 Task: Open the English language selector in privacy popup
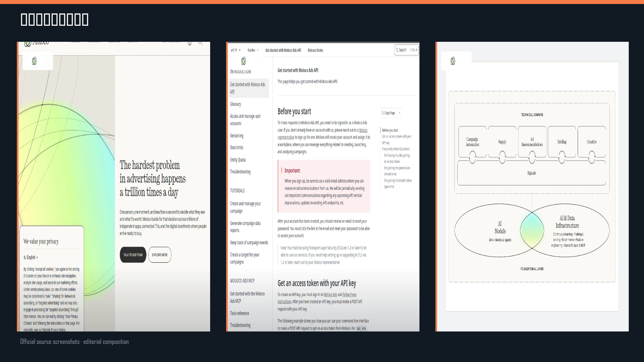pyautogui.click(x=31, y=257)
